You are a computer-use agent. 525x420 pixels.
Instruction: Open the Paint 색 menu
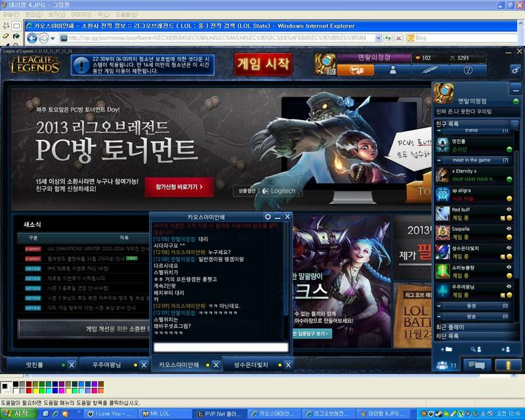(x=103, y=14)
